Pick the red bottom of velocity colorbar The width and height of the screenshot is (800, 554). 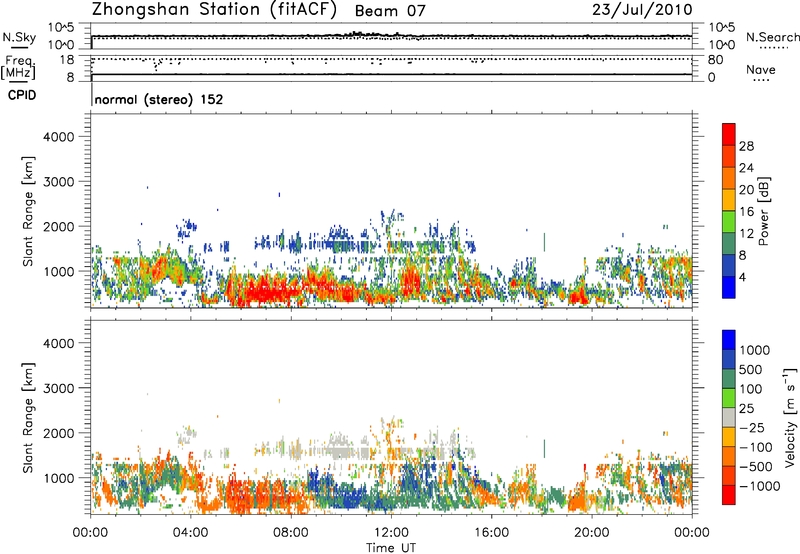tap(729, 495)
